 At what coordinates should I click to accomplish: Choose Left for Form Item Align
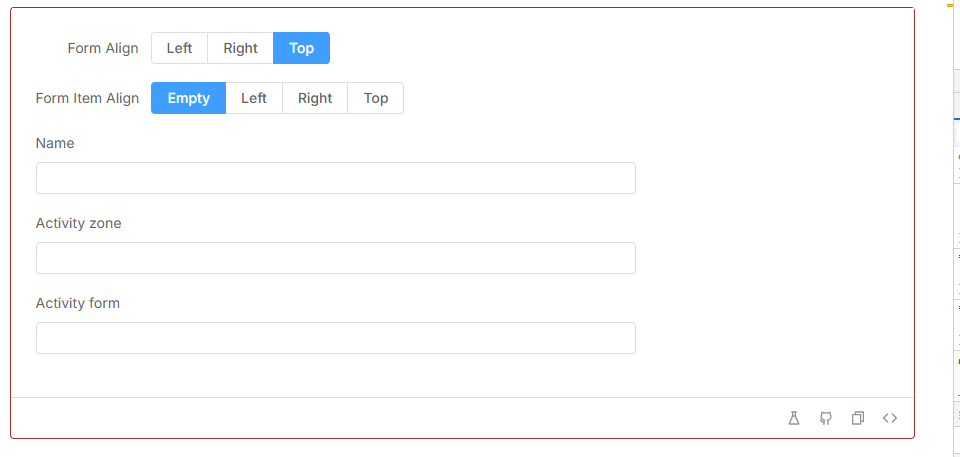tap(254, 98)
